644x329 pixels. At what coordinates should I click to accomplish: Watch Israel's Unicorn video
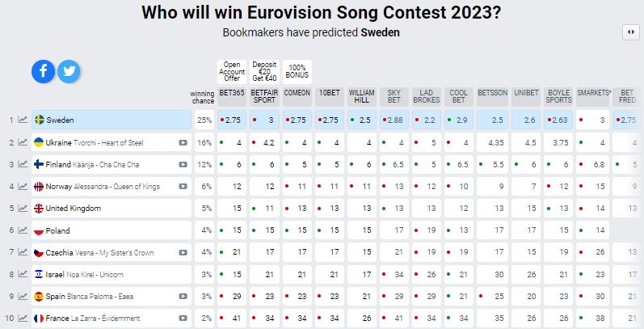[183, 274]
